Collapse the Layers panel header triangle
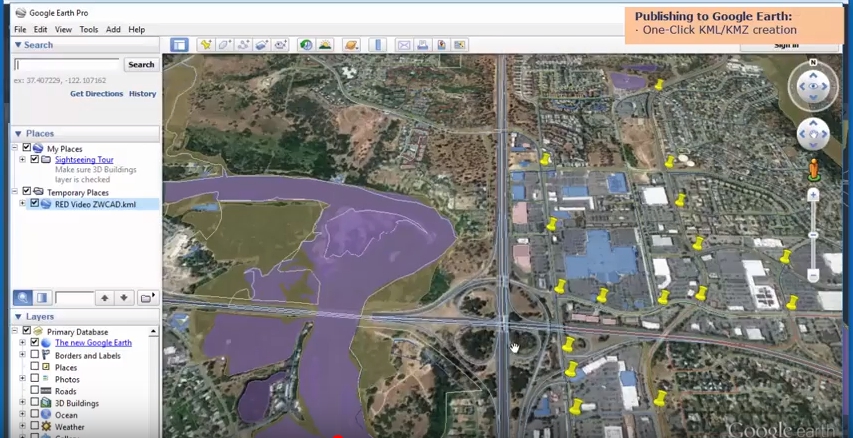This screenshot has width=853, height=438. tap(18, 317)
